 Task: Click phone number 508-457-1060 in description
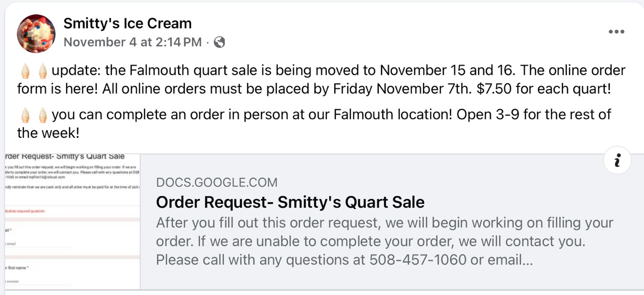pyautogui.click(x=418, y=260)
